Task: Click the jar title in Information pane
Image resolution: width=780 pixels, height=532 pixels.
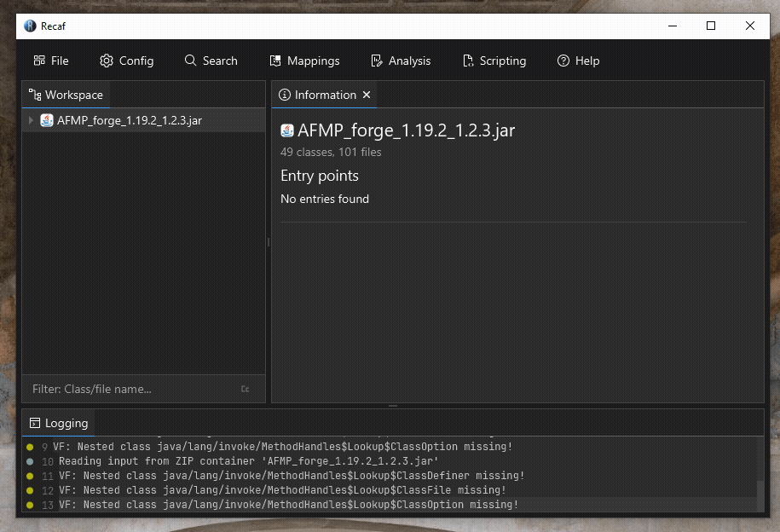Action: (x=406, y=130)
